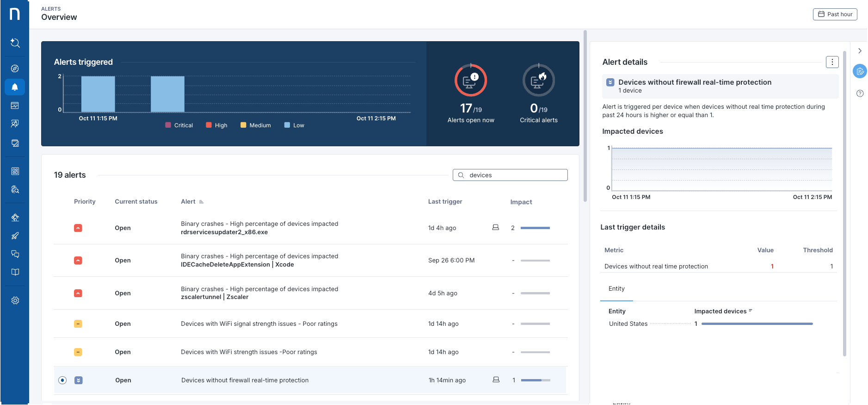The height and width of the screenshot is (405, 868).
Task: Click the impact bar for rdrservicesupdater2 alert
Action: (x=535, y=228)
